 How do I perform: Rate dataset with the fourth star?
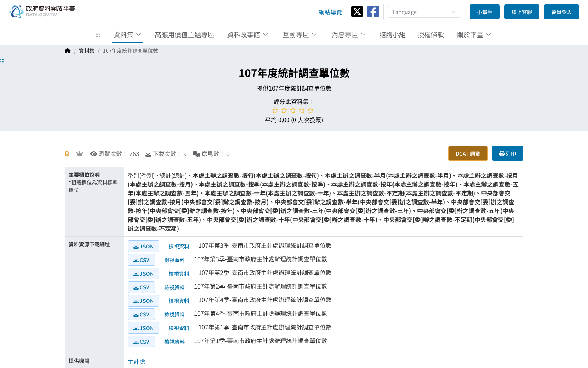tap(302, 110)
